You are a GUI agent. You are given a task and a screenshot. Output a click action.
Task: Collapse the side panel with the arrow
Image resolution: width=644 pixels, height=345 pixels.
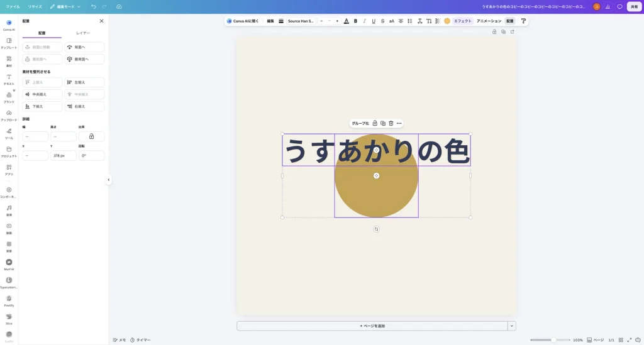point(108,180)
